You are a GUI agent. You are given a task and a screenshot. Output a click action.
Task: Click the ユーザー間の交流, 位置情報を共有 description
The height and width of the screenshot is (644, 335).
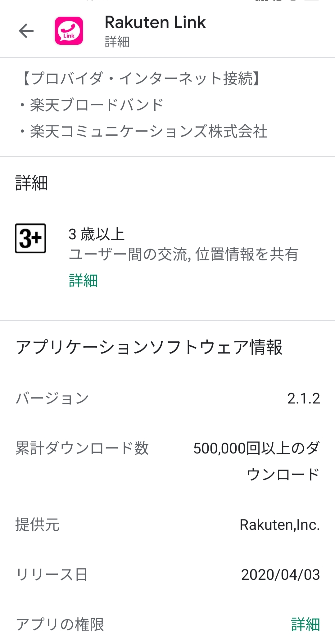click(x=183, y=254)
